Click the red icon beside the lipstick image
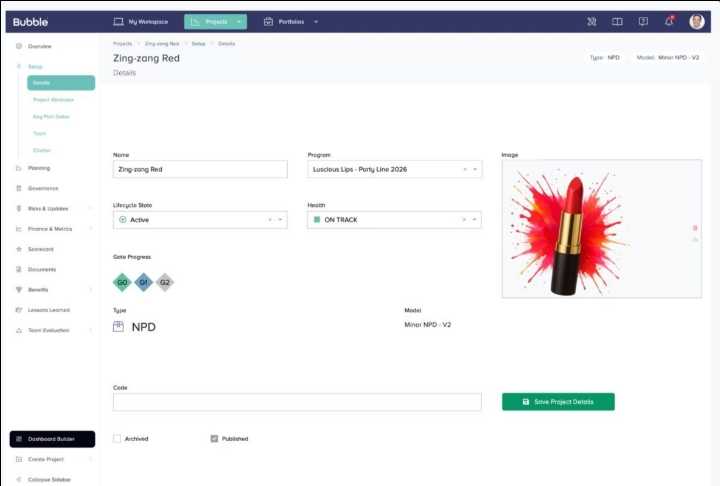This screenshot has width=720, height=486. click(x=695, y=228)
